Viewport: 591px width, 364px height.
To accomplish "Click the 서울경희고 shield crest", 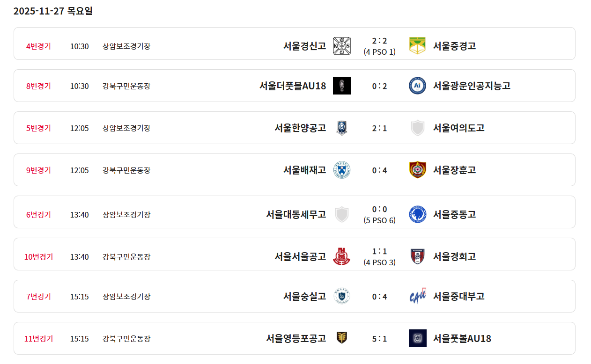I will [417, 256].
